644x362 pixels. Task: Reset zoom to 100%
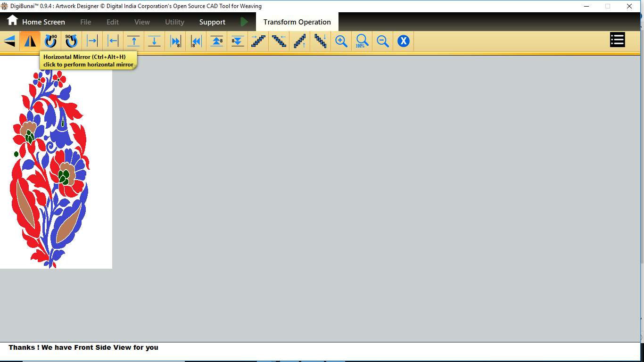(362, 41)
